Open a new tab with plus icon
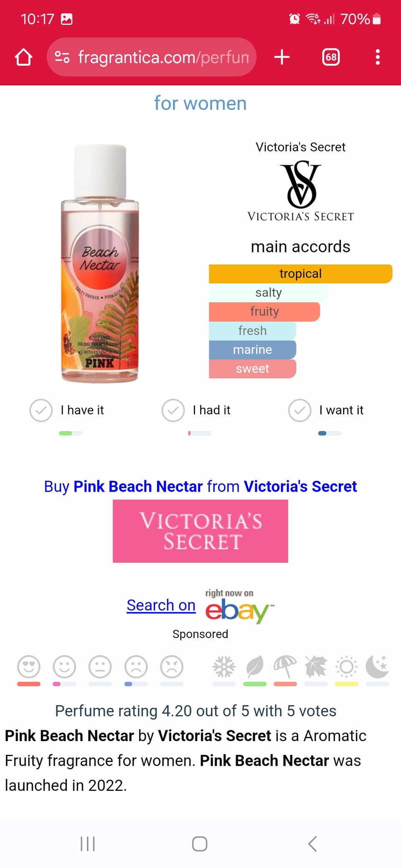401x868 pixels. 282,57
